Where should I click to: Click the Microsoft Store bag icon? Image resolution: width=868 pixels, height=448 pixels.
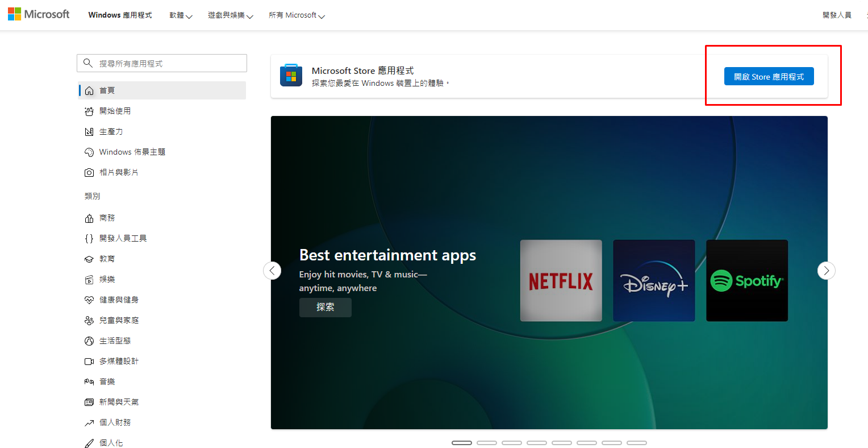tap(291, 76)
